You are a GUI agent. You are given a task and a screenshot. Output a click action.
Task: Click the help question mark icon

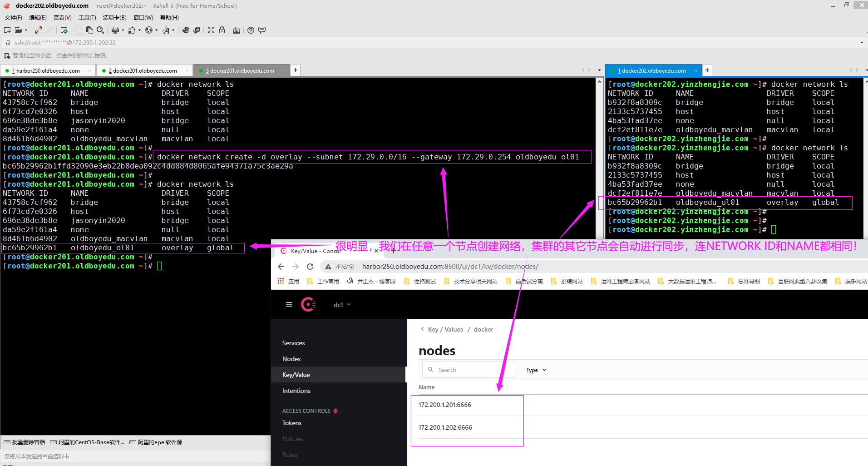click(251, 30)
